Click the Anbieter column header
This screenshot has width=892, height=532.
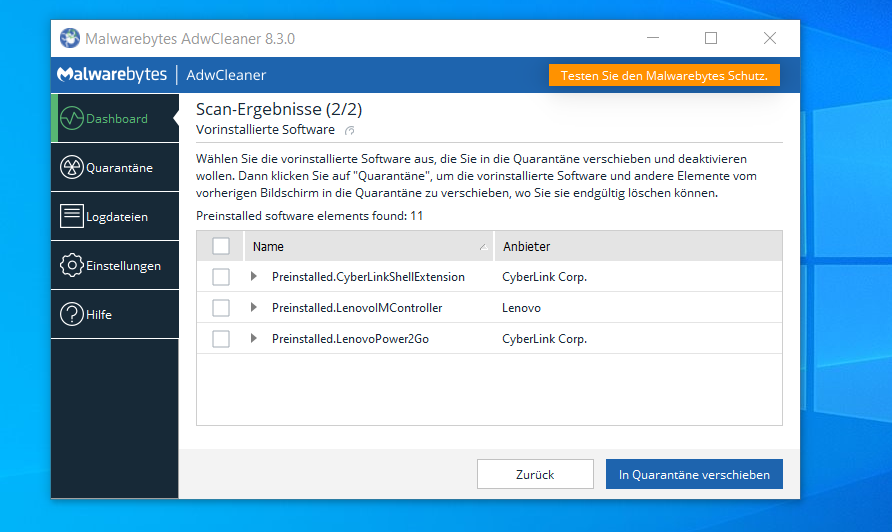638,246
